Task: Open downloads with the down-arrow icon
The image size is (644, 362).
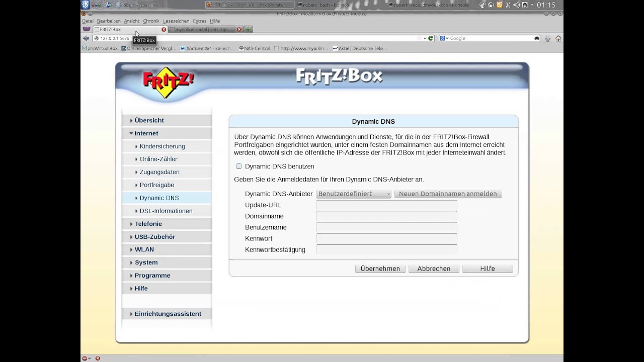Action: 548,38
